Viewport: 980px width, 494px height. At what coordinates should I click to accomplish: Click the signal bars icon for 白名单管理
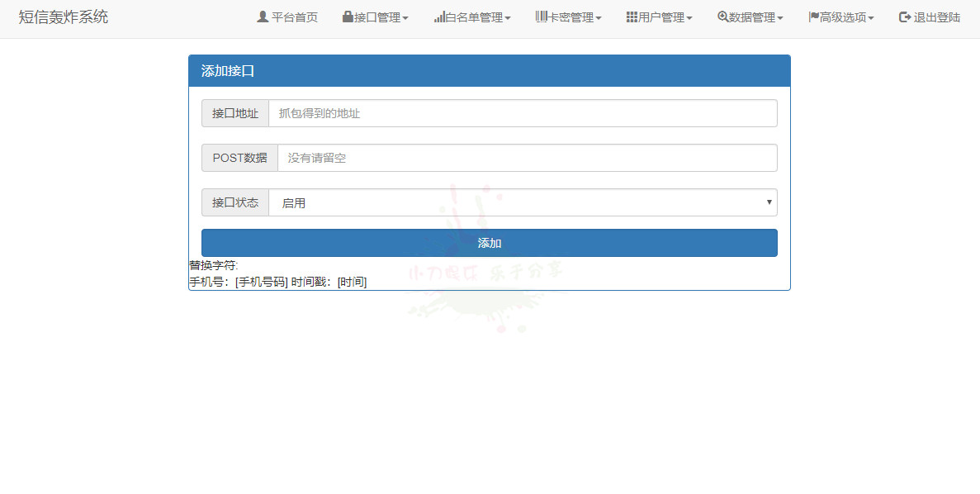(x=439, y=17)
